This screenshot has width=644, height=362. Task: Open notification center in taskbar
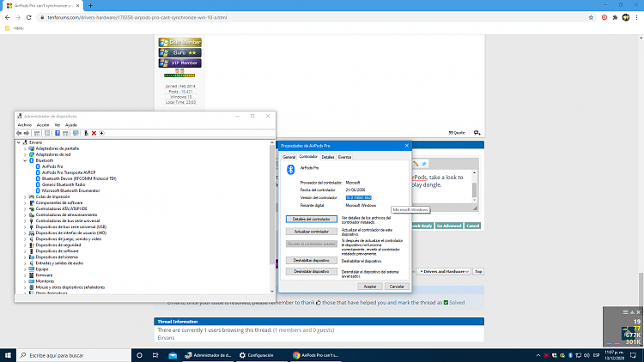[634, 355]
